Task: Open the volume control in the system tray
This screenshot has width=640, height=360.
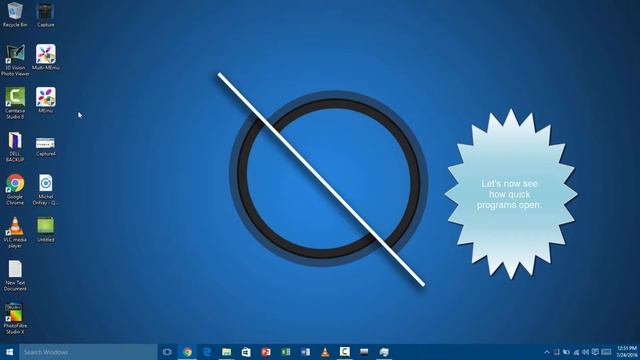Action: [x=586, y=352]
